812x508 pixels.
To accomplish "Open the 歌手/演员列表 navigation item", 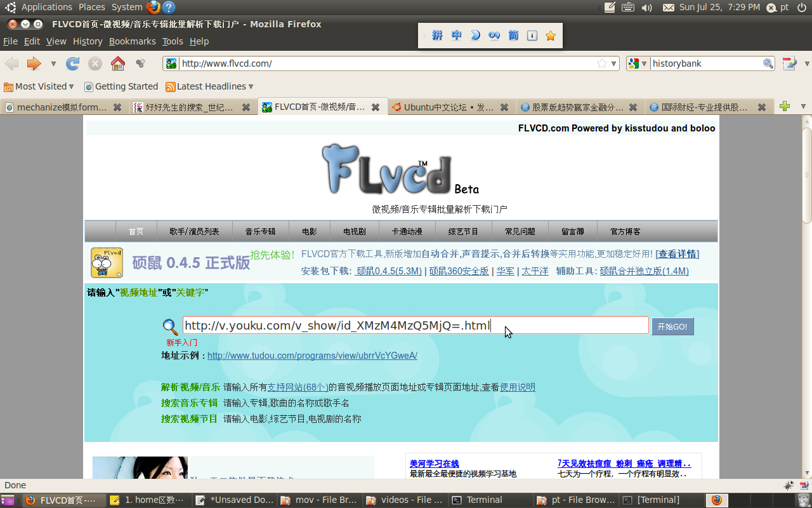I will point(194,232).
